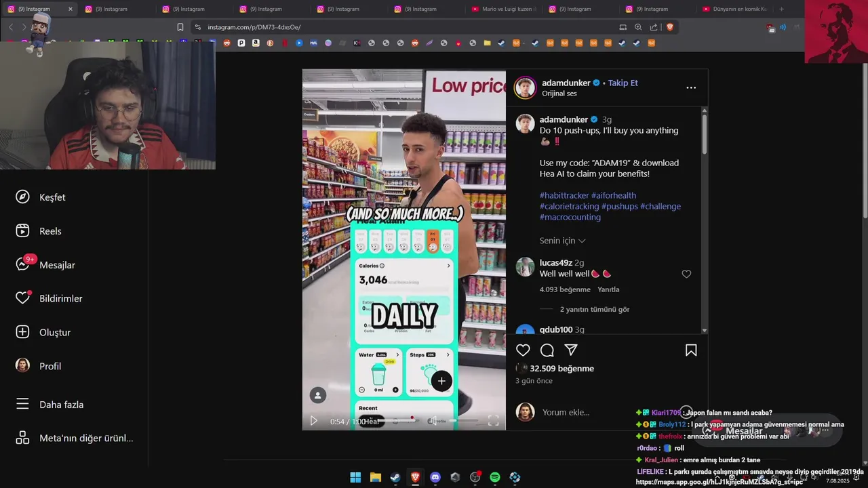Viewport: 868px width, 488px height.
Task: Click the comments panel scrollbar
Action: (x=705, y=134)
